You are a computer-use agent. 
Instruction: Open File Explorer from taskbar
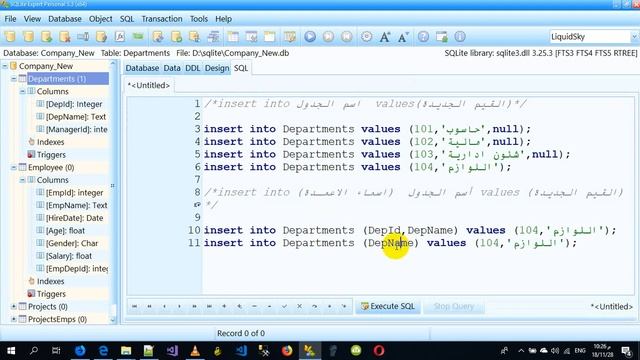point(126,351)
